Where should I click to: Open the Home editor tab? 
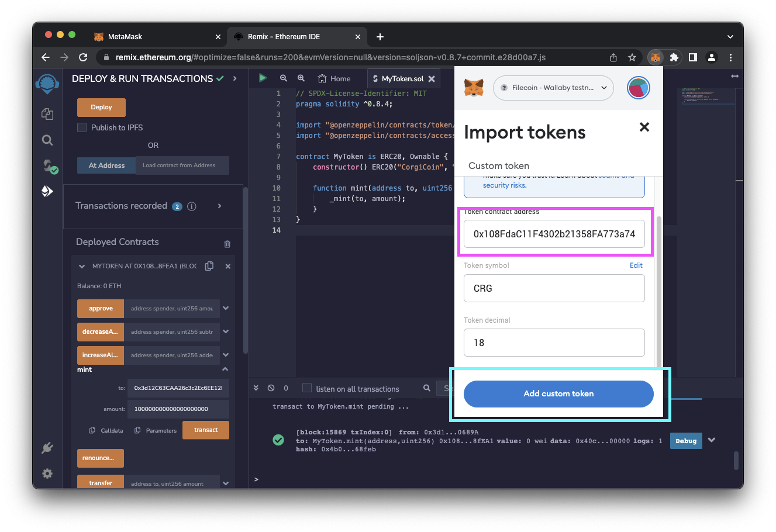point(334,78)
